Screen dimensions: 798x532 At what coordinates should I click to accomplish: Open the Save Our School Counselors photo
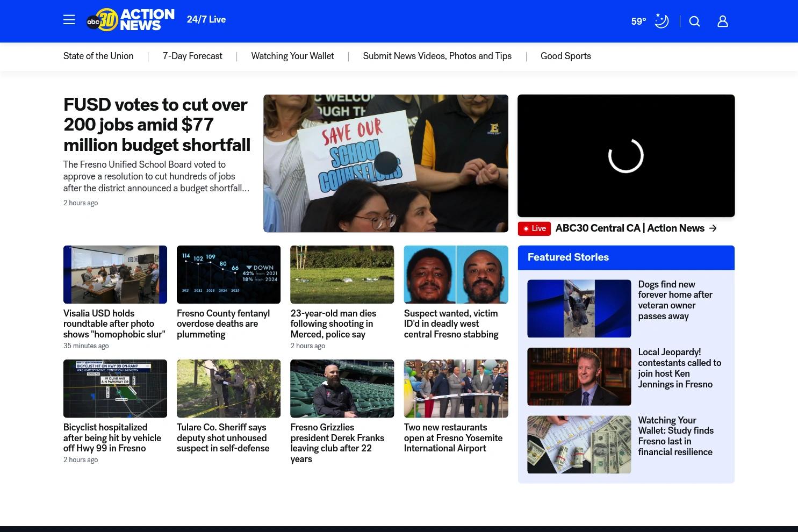click(386, 163)
